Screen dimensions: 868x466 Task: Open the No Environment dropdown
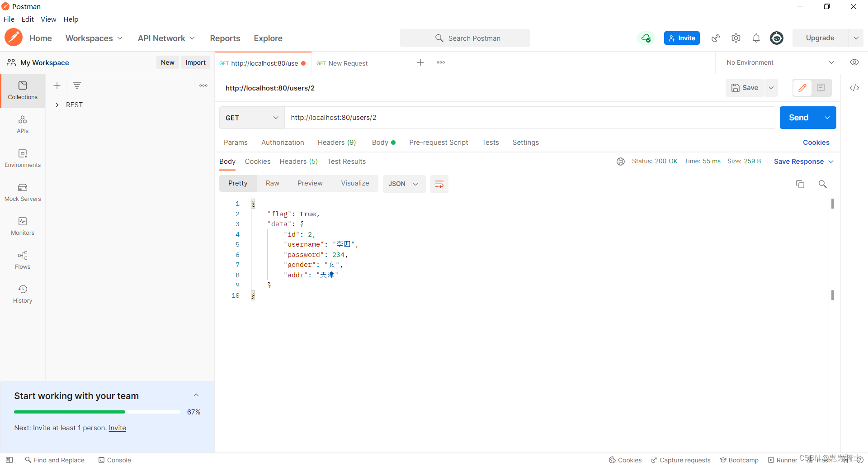(780, 62)
